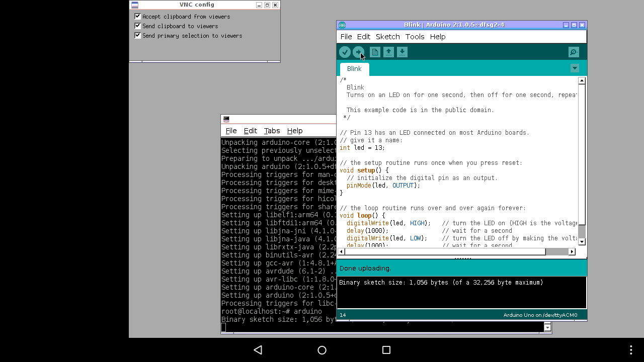This screenshot has height=362, width=644.
Task: Click the terminal window title bar icon
Action: [x=226, y=119]
